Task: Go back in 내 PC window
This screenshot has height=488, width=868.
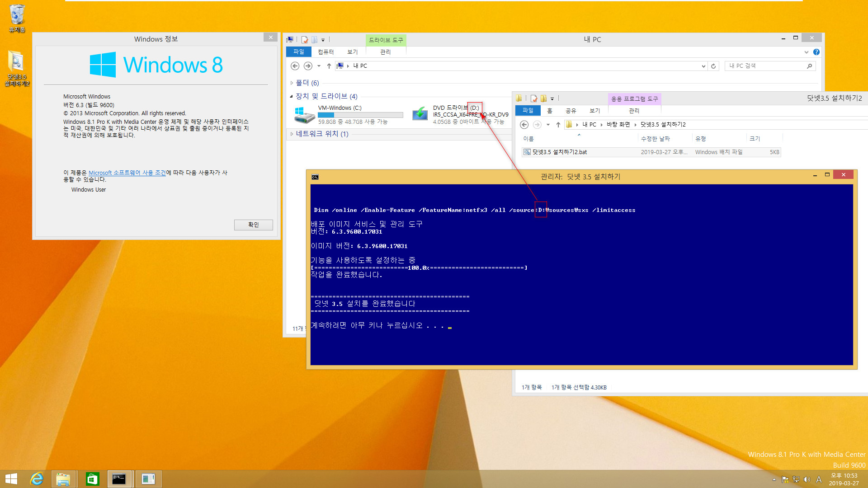Action: (295, 66)
